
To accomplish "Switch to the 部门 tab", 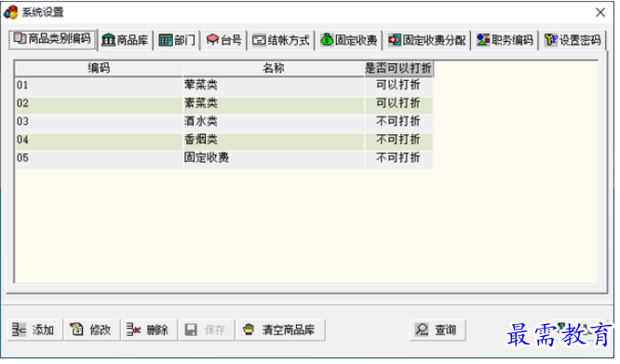I will (x=177, y=40).
